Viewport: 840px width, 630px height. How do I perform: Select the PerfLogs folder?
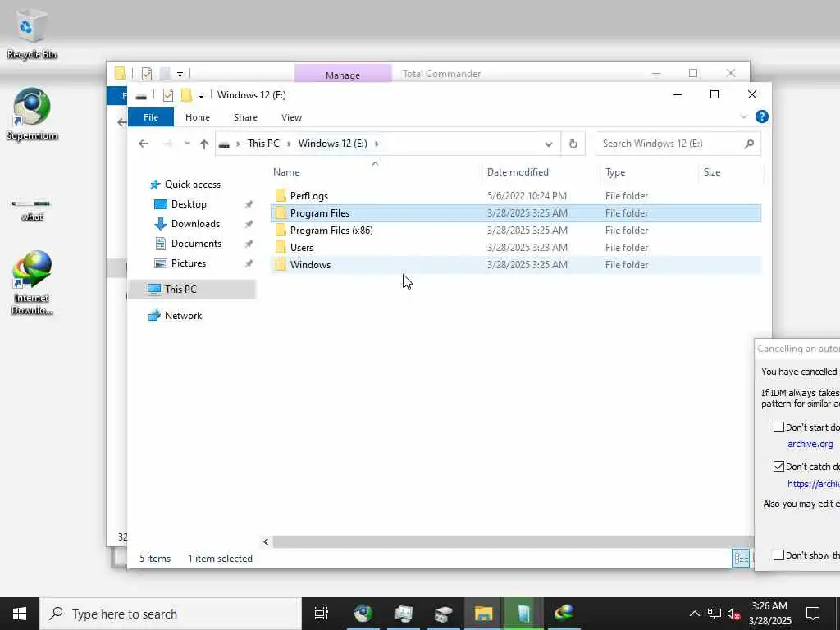515,196
